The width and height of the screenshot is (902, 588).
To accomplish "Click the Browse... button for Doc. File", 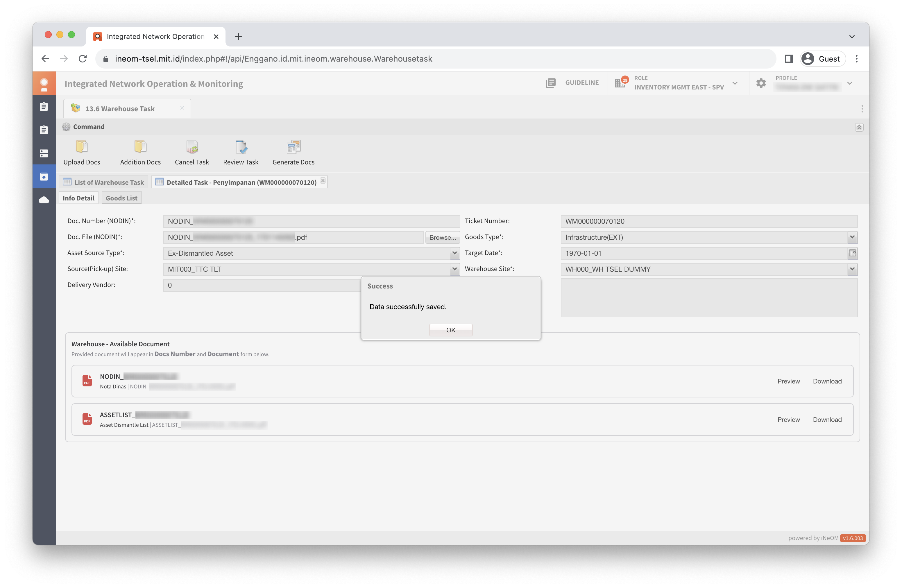I will pos(442,237).
